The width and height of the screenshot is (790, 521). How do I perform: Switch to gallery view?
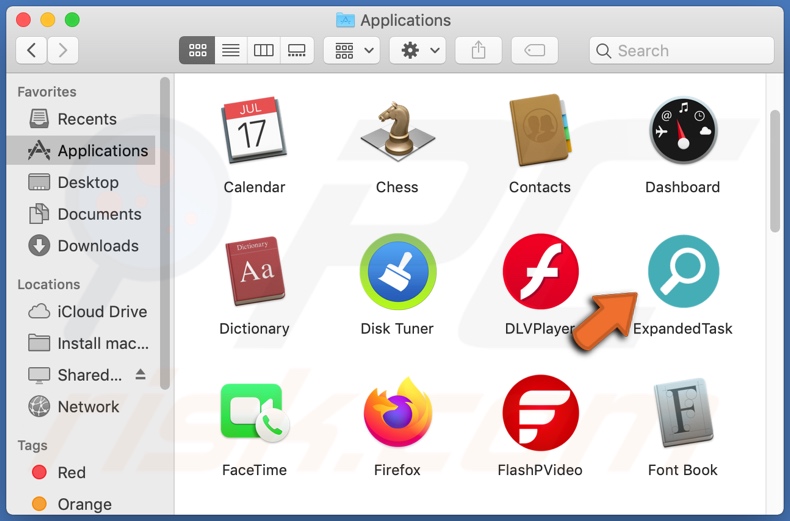tap(297, 50)
